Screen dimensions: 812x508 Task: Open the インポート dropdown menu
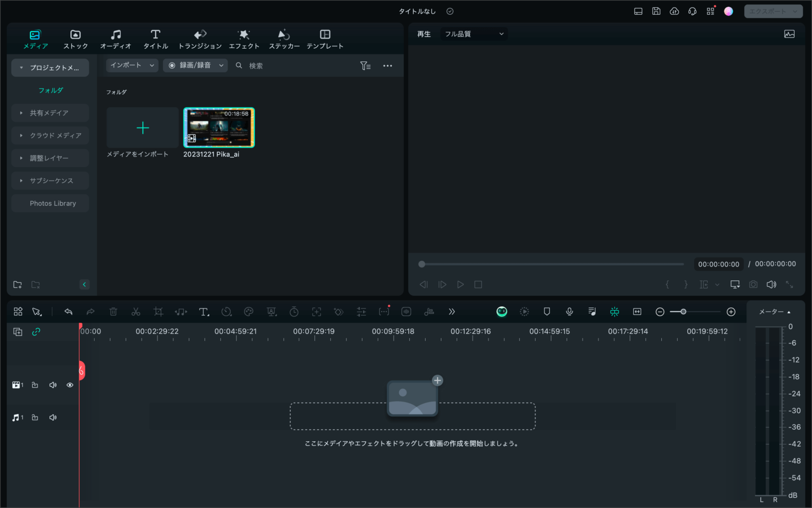click(132, 65)
